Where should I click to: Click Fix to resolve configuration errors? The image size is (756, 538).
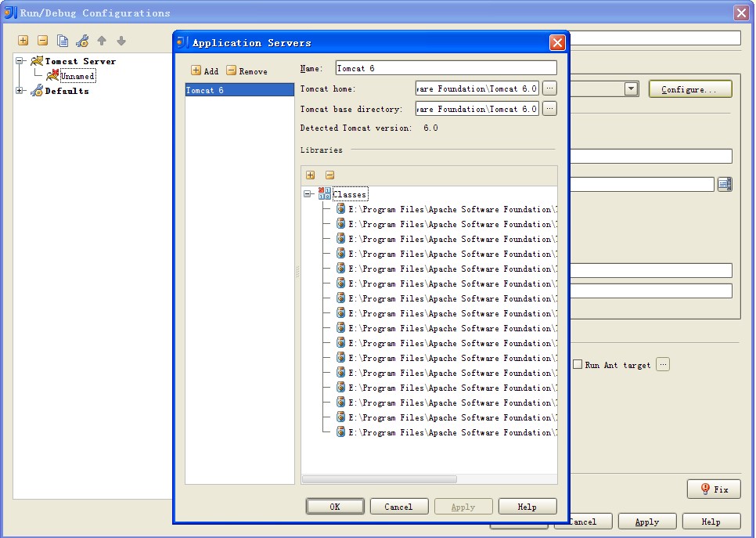point(713,489)
